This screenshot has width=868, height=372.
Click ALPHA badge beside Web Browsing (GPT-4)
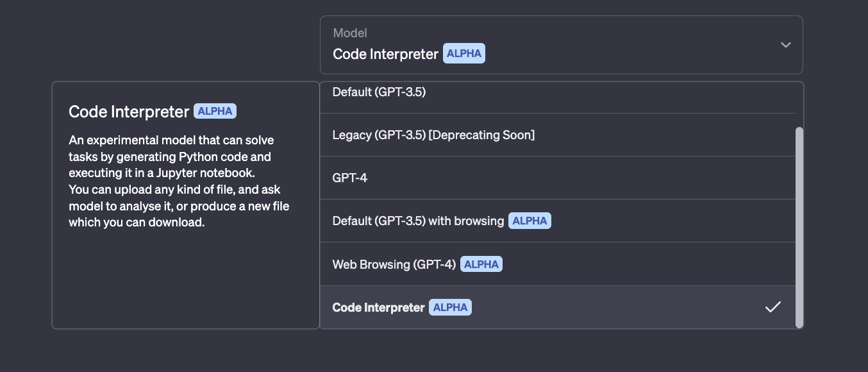[481, 264]
